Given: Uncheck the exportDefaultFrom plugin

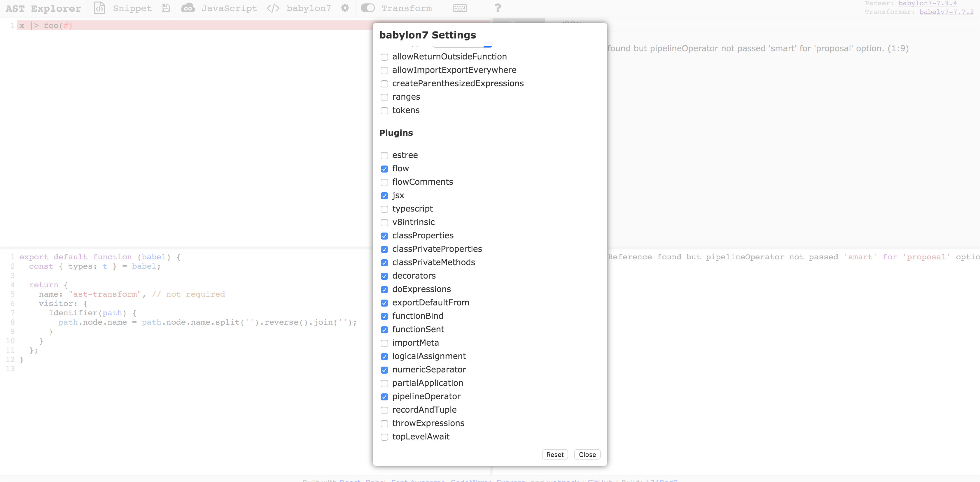Looking at the screenshot, I should [384, 303].
